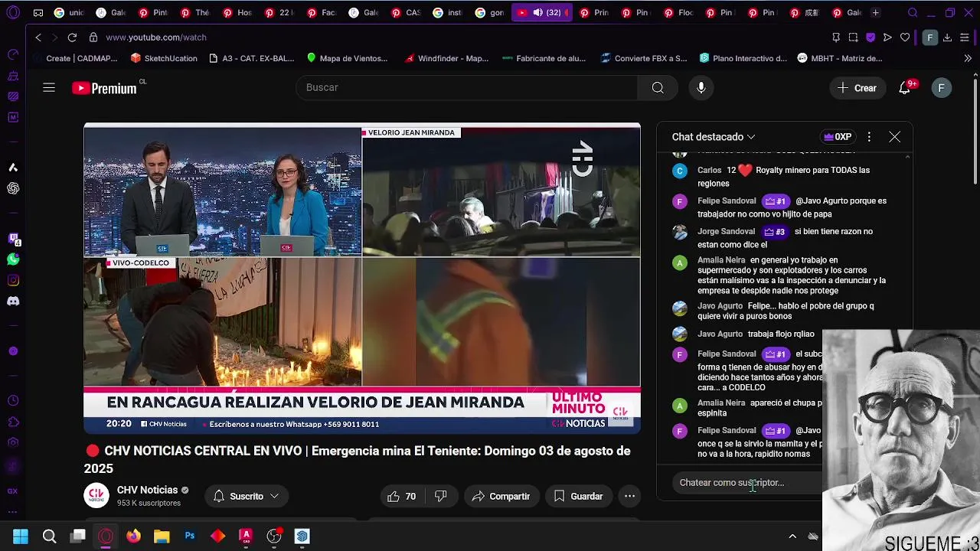
Task: Click the Crear button
Action: coord(857,88)
